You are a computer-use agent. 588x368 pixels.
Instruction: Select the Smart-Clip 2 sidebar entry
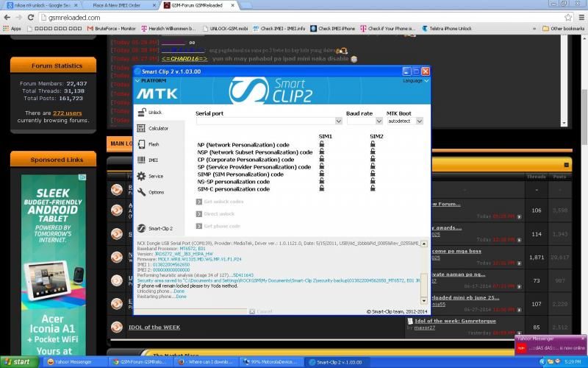click(x=155, y=228)
